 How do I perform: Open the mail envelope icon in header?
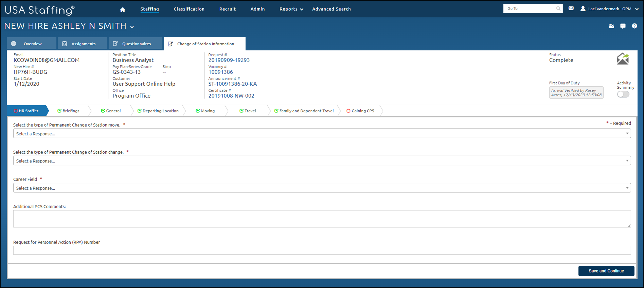(571, 9)
